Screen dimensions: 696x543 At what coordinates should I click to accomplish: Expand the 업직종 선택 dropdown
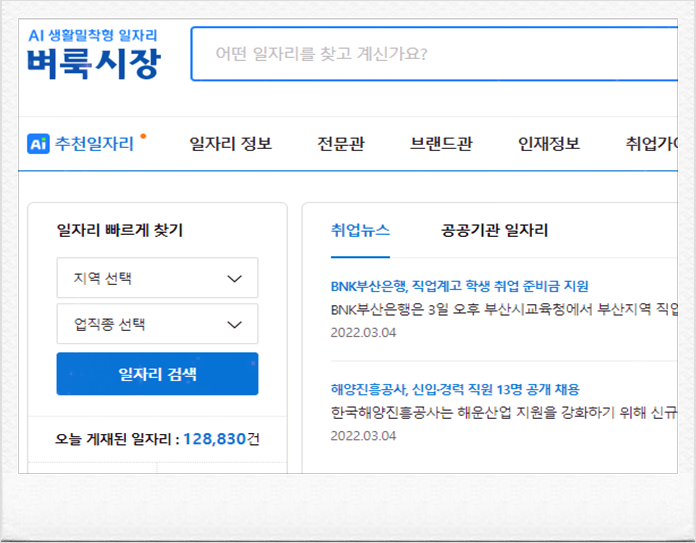[157, 324]
